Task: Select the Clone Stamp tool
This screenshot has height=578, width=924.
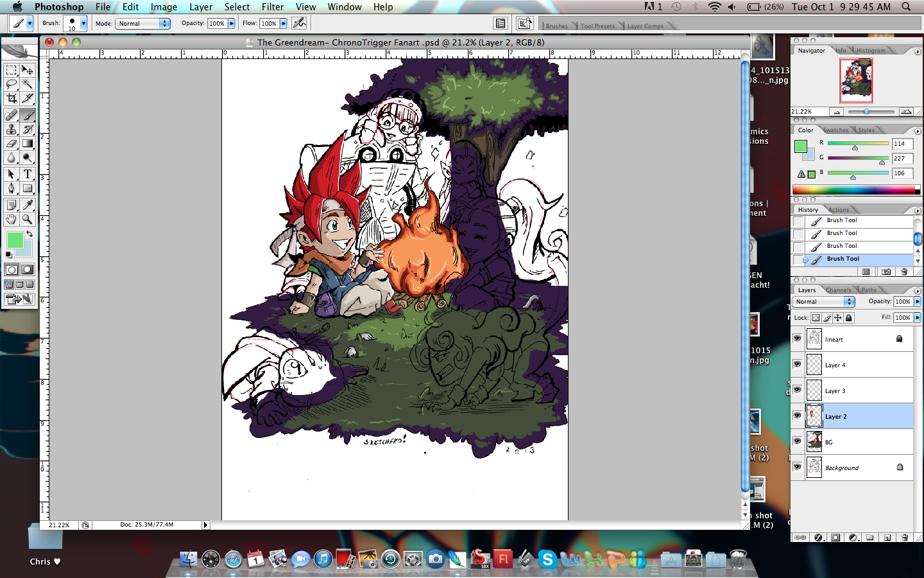Action: click(12, 129)
